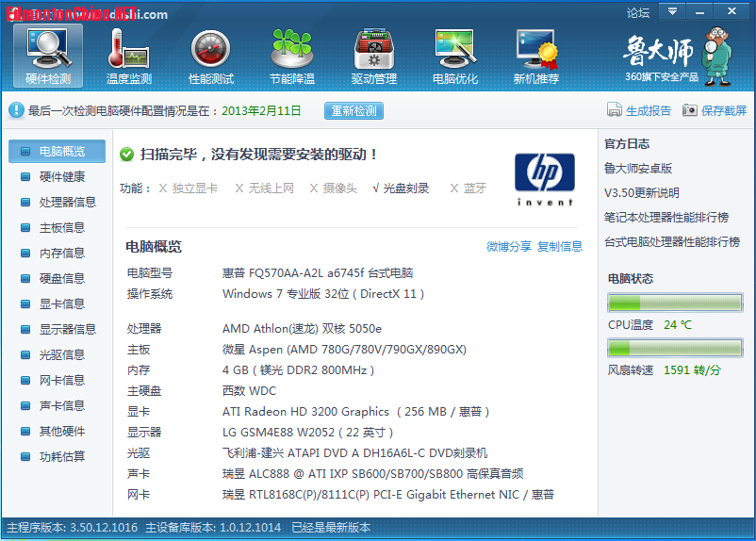Open the 新机推荐 award icon

pyautogui.click(x=536, y=56)
